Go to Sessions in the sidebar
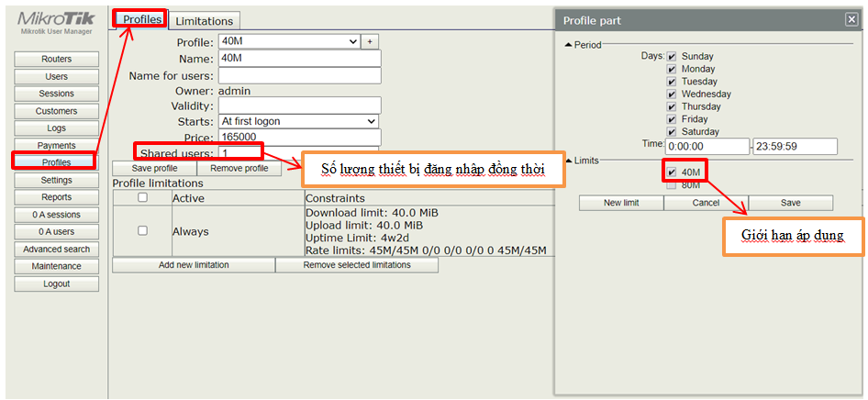Viewport: 868px width, 400px height. click(x=56, y=94)
